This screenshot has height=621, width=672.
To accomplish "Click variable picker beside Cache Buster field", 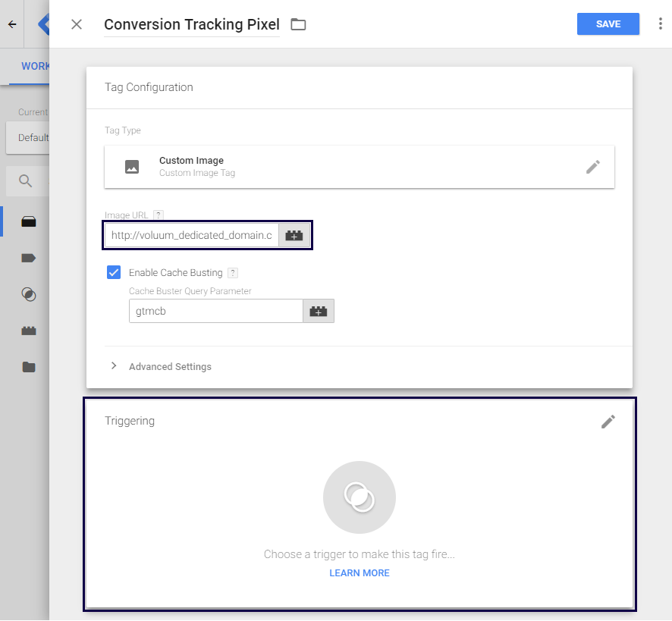I will point(318,312).
